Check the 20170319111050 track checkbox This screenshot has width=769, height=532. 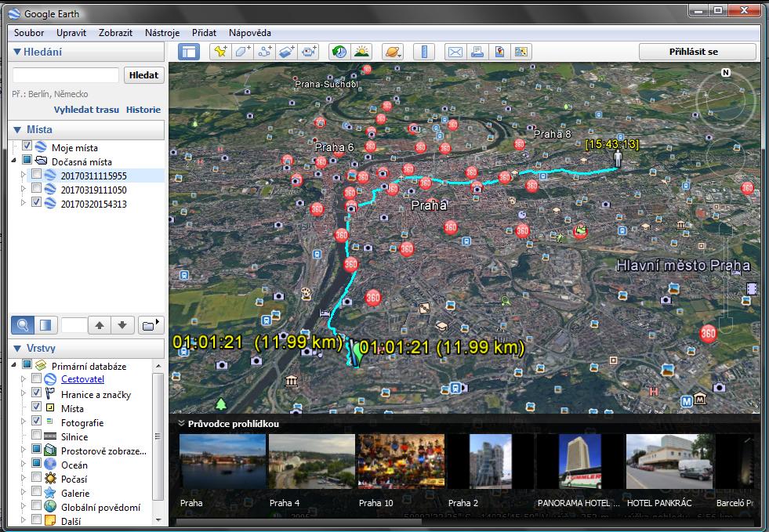tap(37, 190)
